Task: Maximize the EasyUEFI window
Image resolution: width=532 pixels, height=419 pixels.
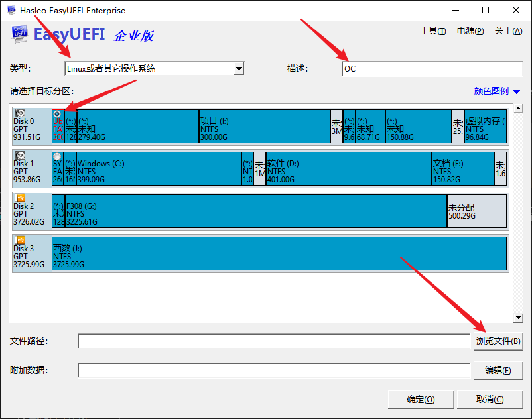Action: tap(486, 10)
